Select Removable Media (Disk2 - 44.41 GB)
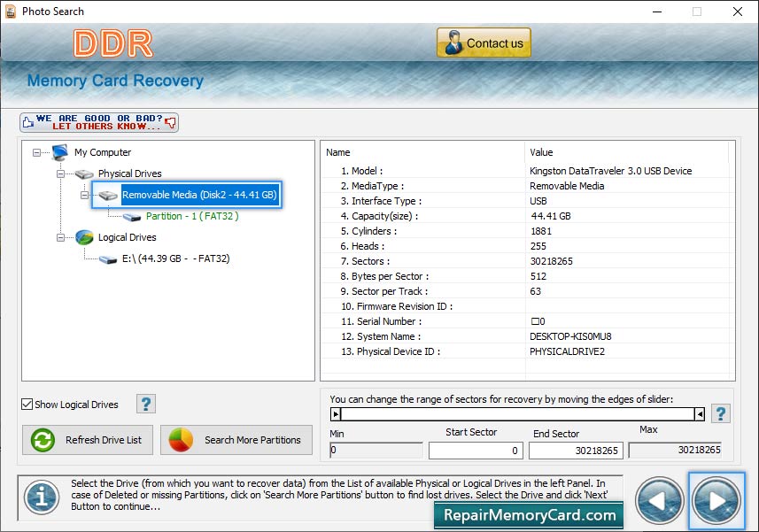 [x=199, y=195]
